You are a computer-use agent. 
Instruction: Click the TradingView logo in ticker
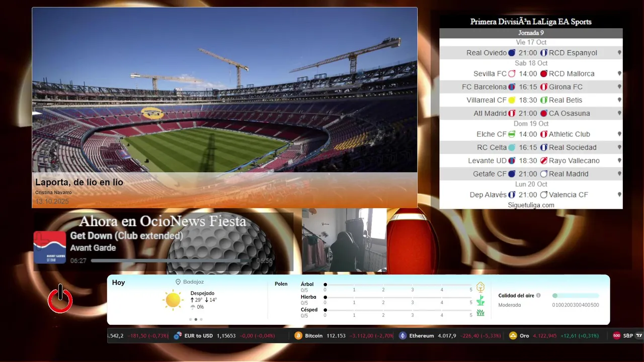tap(639, 335)
